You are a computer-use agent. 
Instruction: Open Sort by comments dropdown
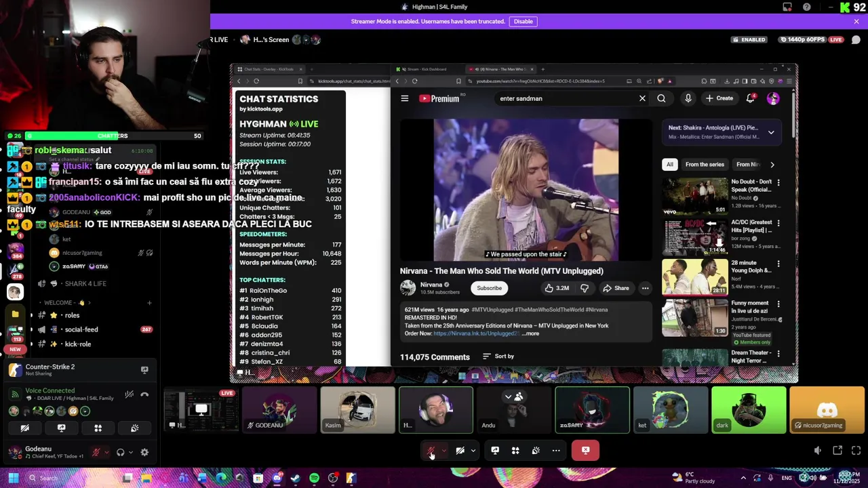tap(498, 357)
